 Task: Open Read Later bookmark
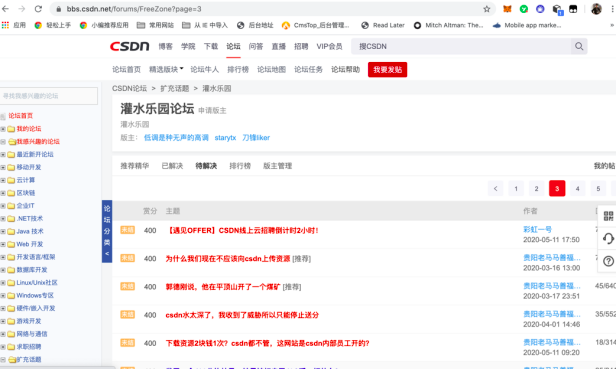pos(383,25)
